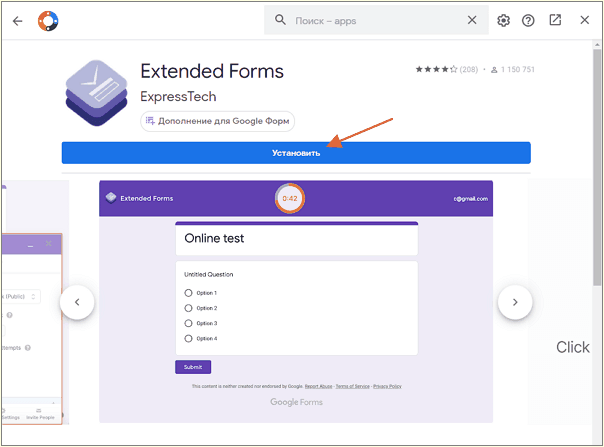Focus the Поиск – apps search field

pos(376,20)
